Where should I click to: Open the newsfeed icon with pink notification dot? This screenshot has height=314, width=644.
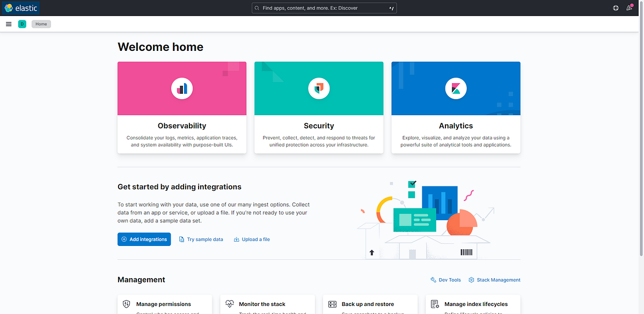click(x=629, y=8)
